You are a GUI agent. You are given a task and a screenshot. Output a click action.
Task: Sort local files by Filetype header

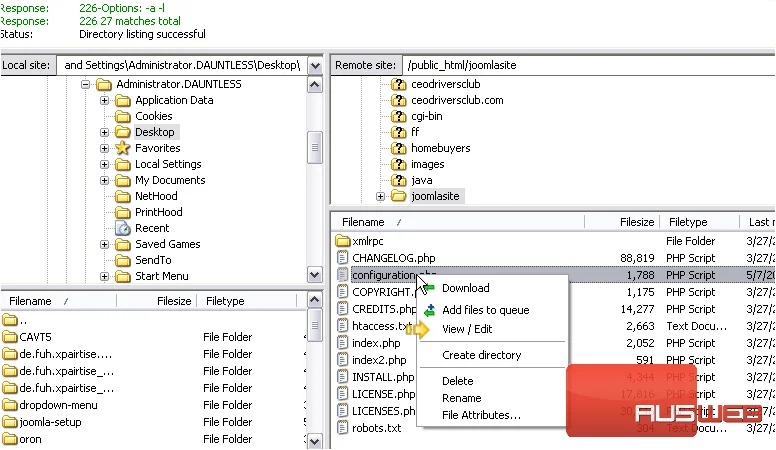pyautogui.click(x=246, y=301)
